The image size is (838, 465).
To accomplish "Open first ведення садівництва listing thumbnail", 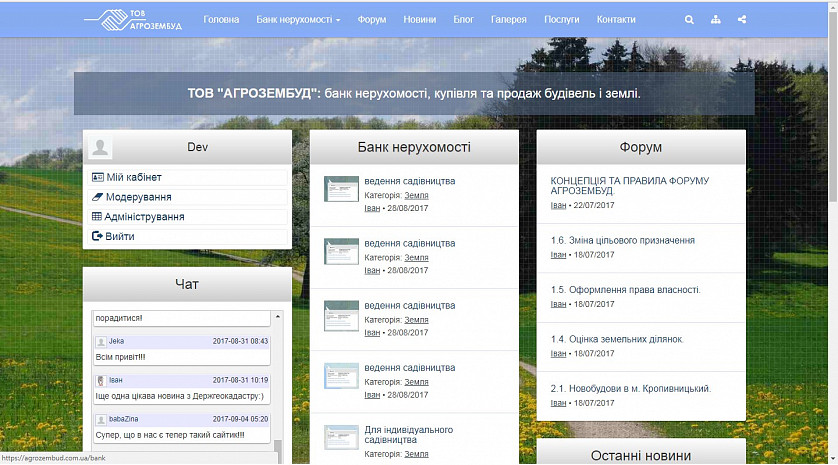I will coord(341,189).
